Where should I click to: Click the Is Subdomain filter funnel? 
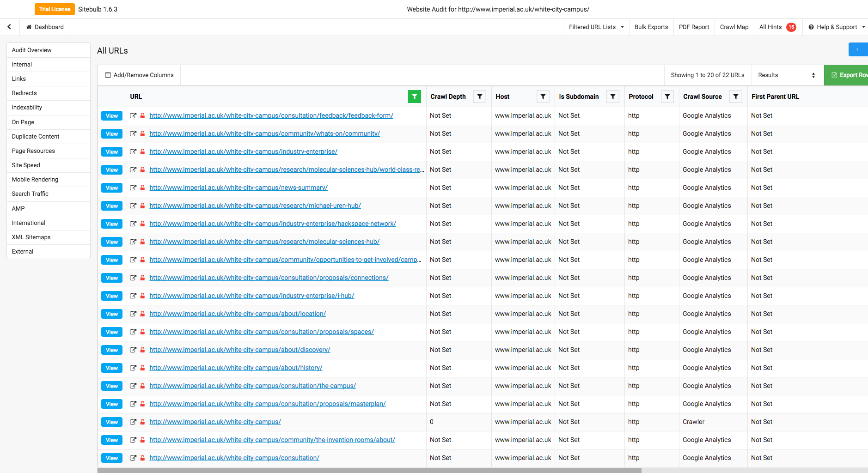[612, 97]
